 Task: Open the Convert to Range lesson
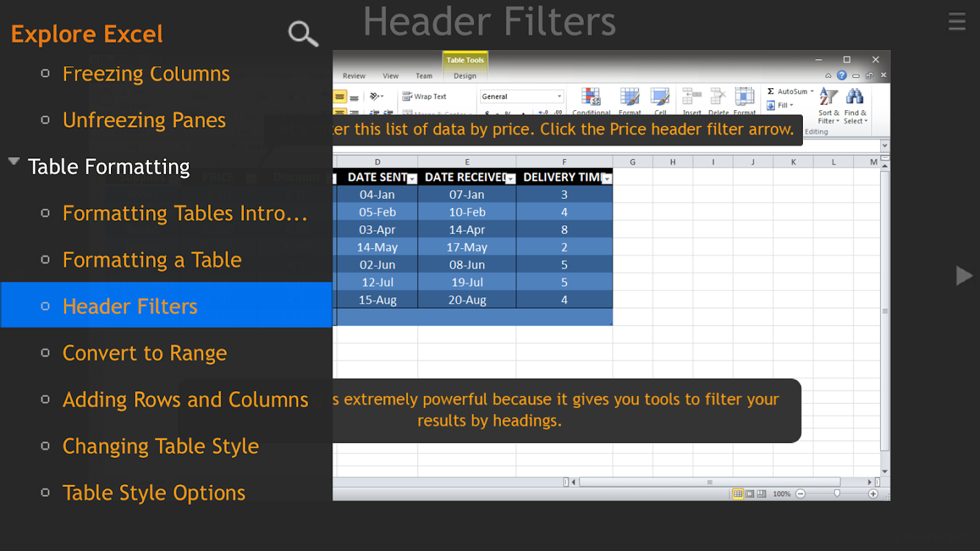pos(144,353)
